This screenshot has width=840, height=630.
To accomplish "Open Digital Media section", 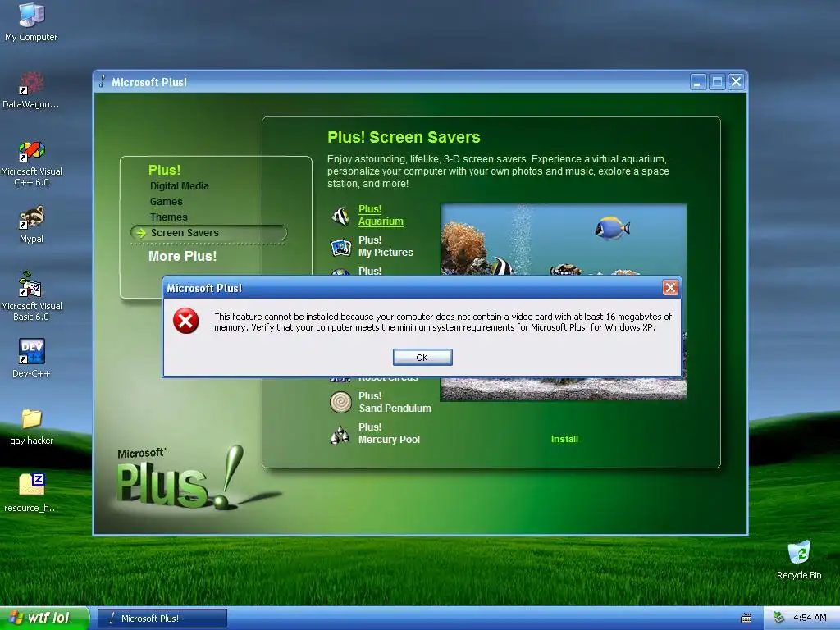I will pyautogui.click(x=180, y=186).
